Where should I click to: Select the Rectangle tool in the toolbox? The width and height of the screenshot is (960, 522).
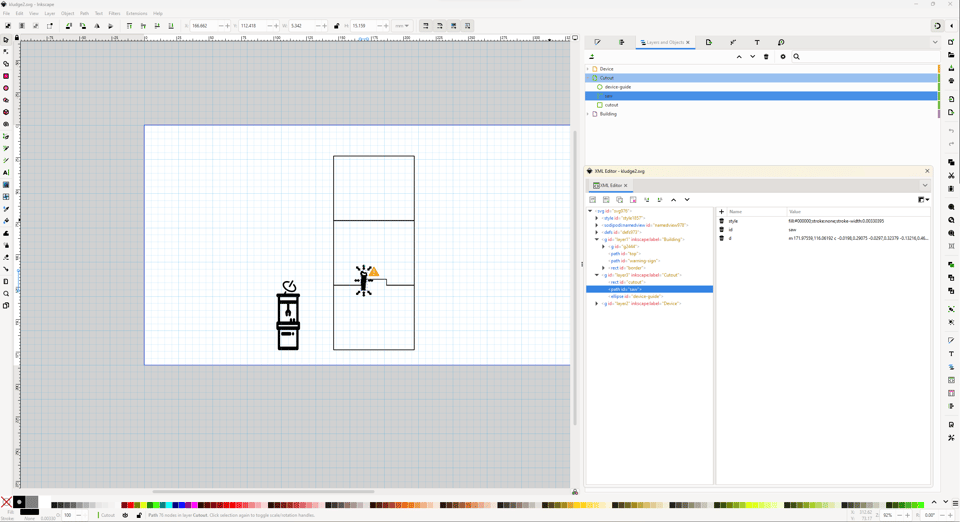point(6,76)
